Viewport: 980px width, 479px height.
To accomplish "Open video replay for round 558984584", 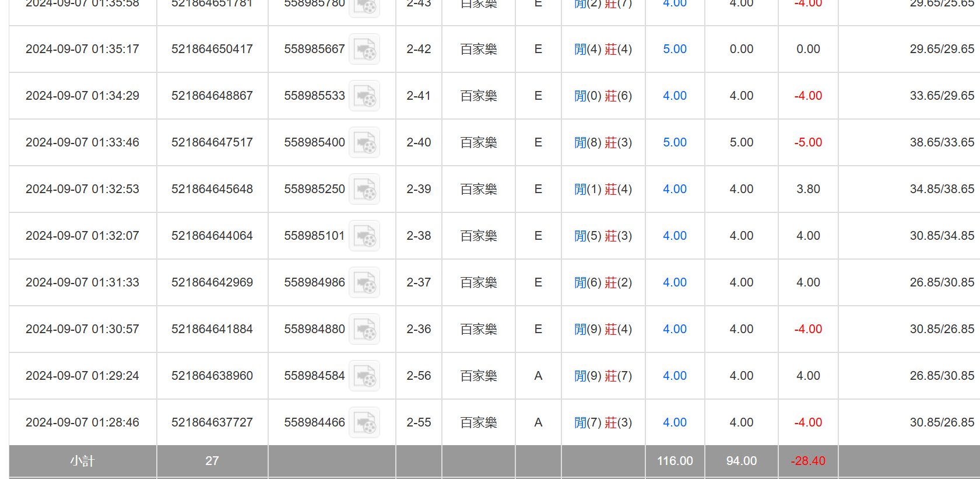I will tap(364, 376).
